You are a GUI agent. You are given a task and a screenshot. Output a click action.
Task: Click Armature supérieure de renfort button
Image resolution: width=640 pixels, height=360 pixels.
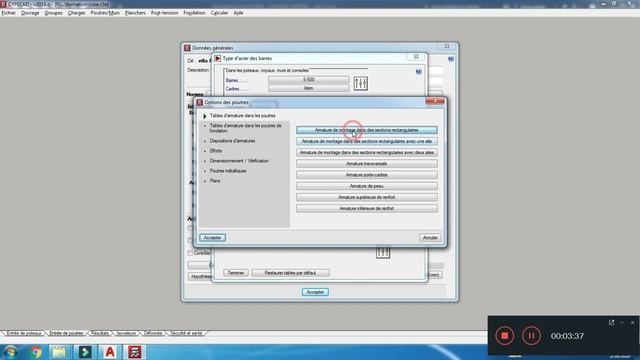tap(367, 198)
